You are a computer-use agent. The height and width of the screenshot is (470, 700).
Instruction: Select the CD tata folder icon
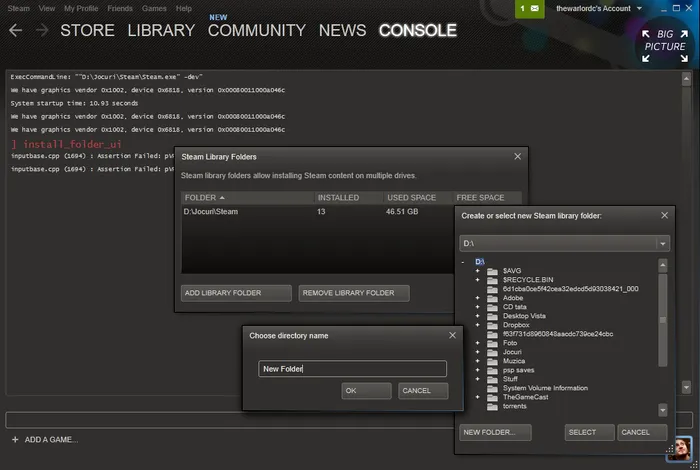[492, 307]
